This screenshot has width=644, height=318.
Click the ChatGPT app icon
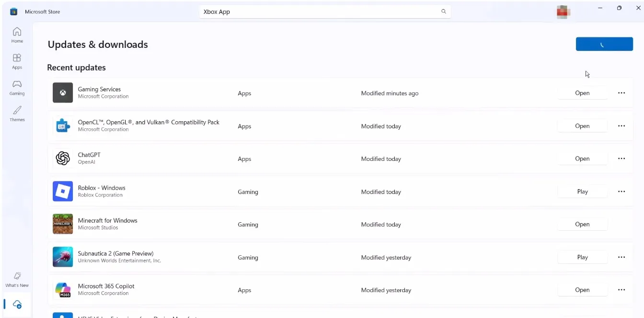pyautogui.click(x=63, y=159)
